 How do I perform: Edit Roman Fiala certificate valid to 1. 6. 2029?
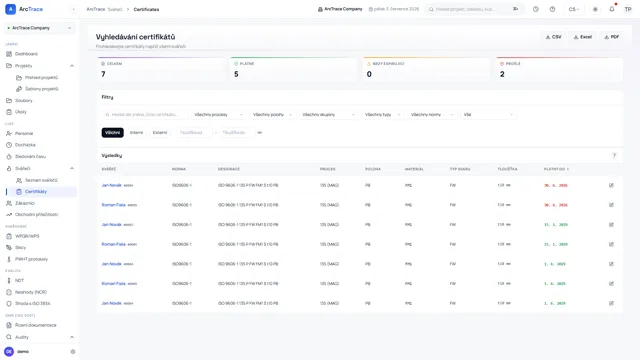point(611,283)
